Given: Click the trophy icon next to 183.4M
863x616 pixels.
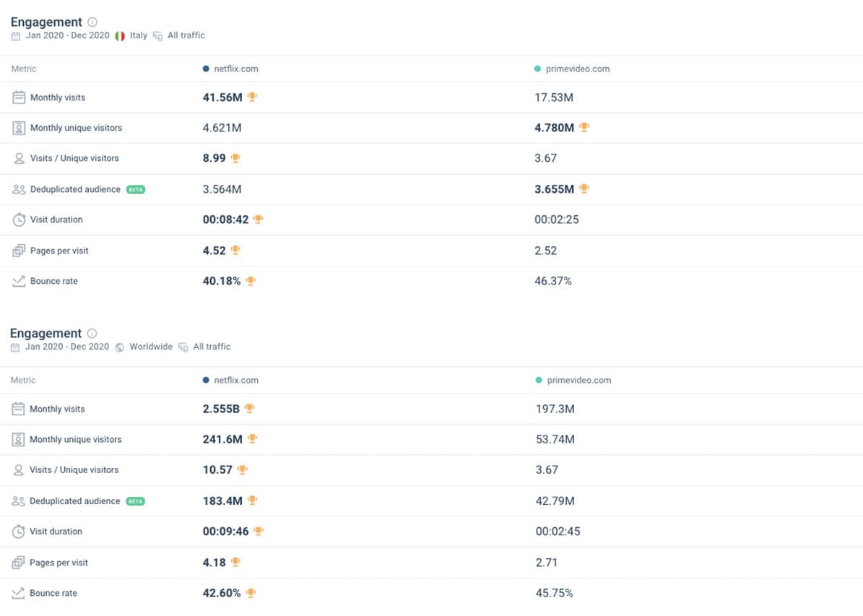Looking at the screenshot, I should pyautogui.click(x=252, y=500).
